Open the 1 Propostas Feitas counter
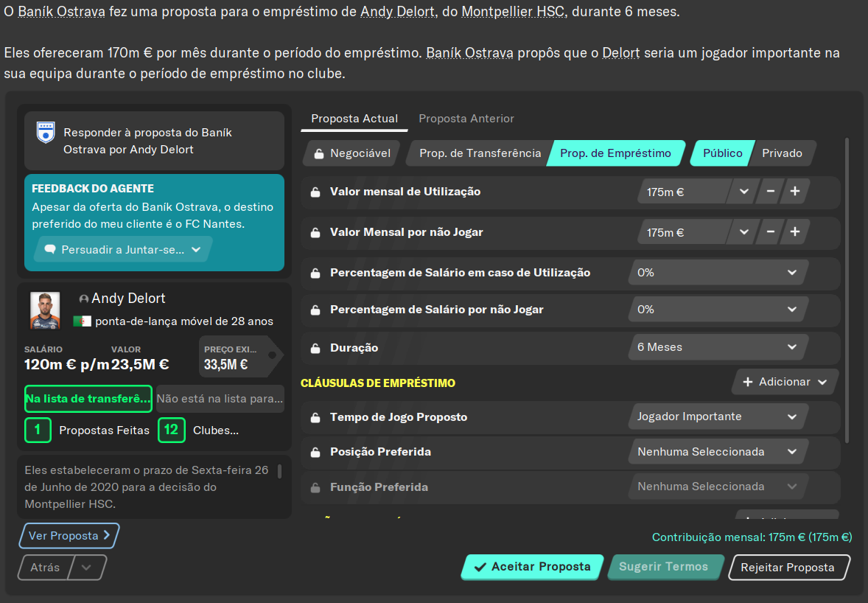 pyautogui.click(x=38, y=431)
